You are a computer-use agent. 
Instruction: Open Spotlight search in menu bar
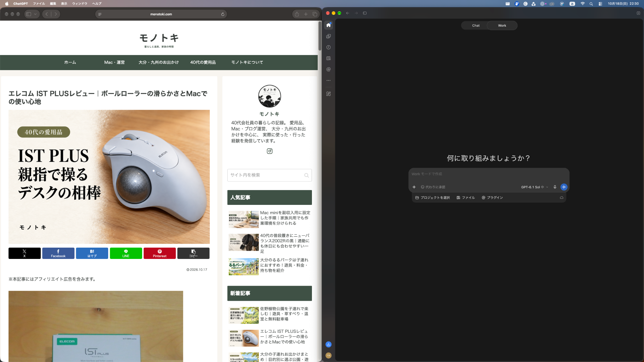click(x=591, y=4)
